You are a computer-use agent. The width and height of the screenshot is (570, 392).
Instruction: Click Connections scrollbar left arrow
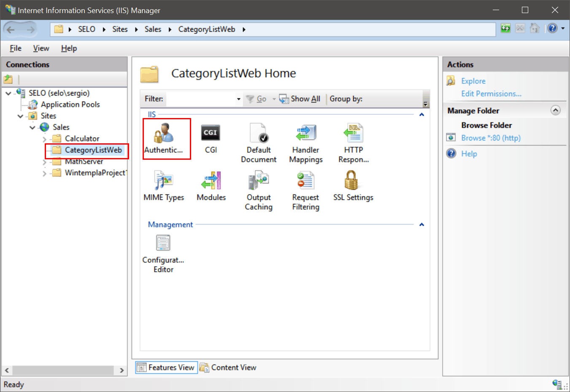pos(7,370)
